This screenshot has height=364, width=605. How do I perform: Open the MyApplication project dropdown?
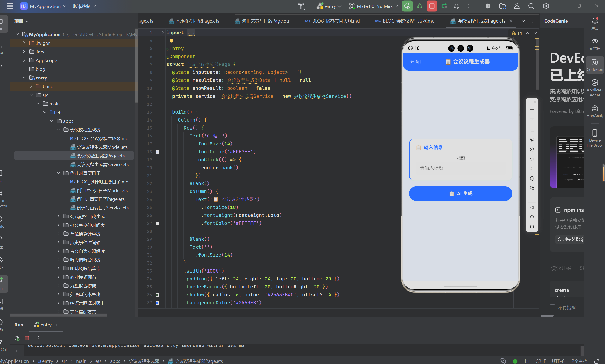[x=43, y=6]
